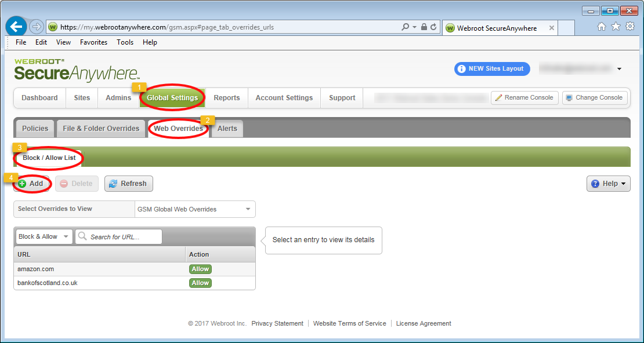The image size is (644, 343).
Task: Open the Privacy Statement link
Action: 278,323
